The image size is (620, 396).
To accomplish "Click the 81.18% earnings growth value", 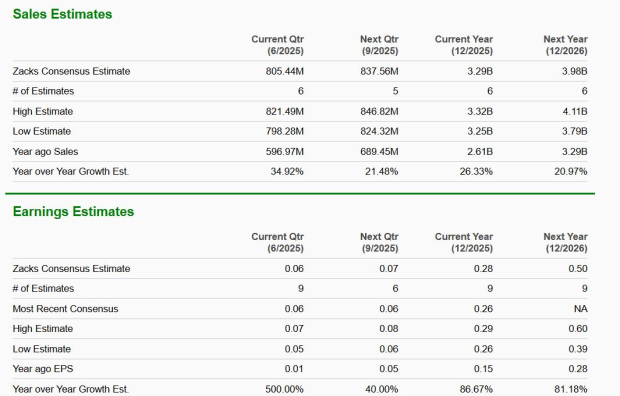I will tap(571, 389).
